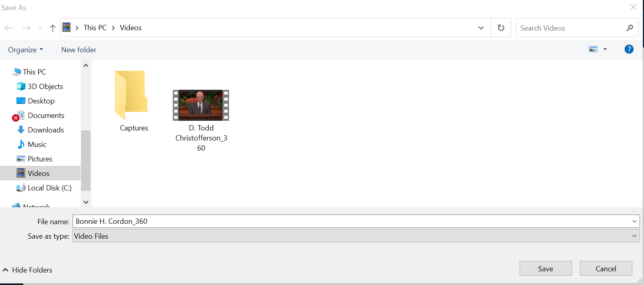Click the Local Disk drive icon
The width and height of the screenshot is (644, 285).
[21, 188]
